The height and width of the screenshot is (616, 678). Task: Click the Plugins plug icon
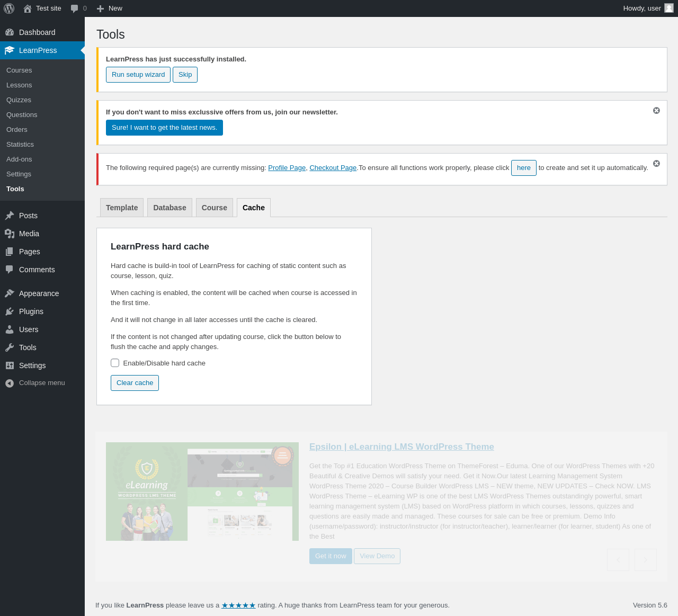tap(10, 311)
